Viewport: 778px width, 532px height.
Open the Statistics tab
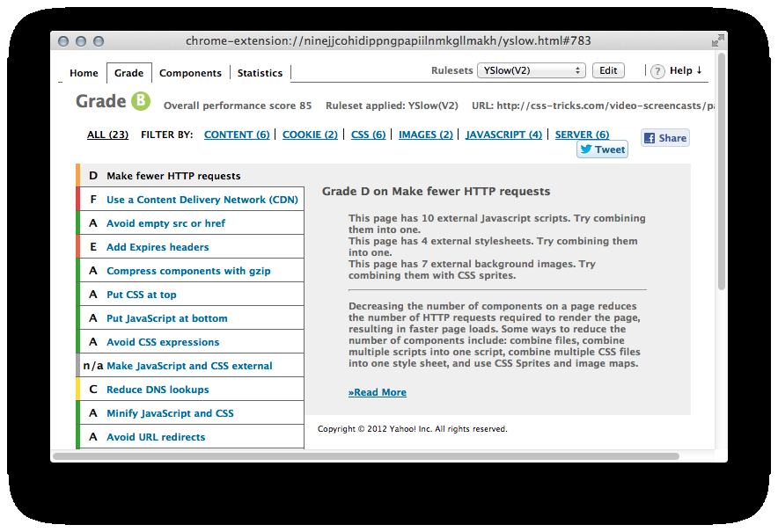coord(260,73)
